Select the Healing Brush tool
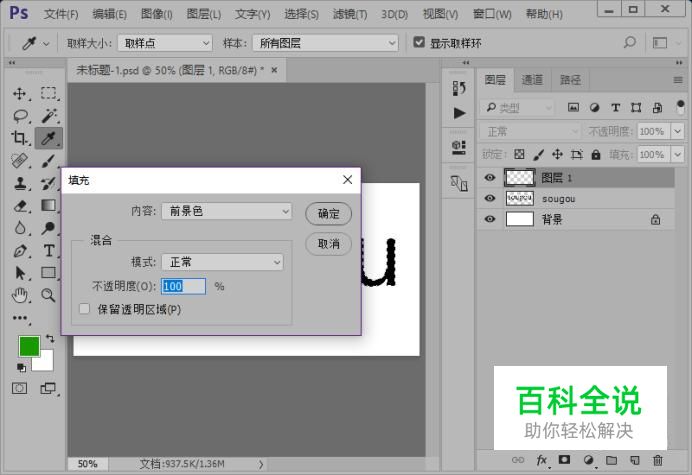The width and height of the screenshot is (692, 475). 19,161
